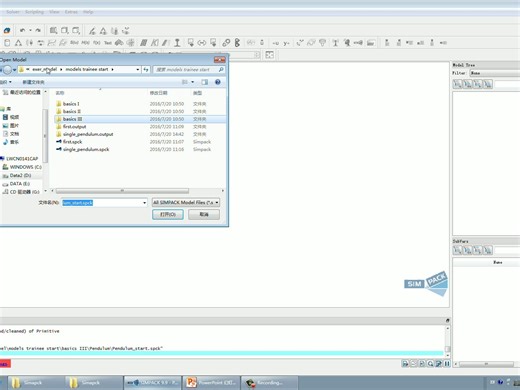
Task: Open the Scripting menu
Action: [34, 12]
